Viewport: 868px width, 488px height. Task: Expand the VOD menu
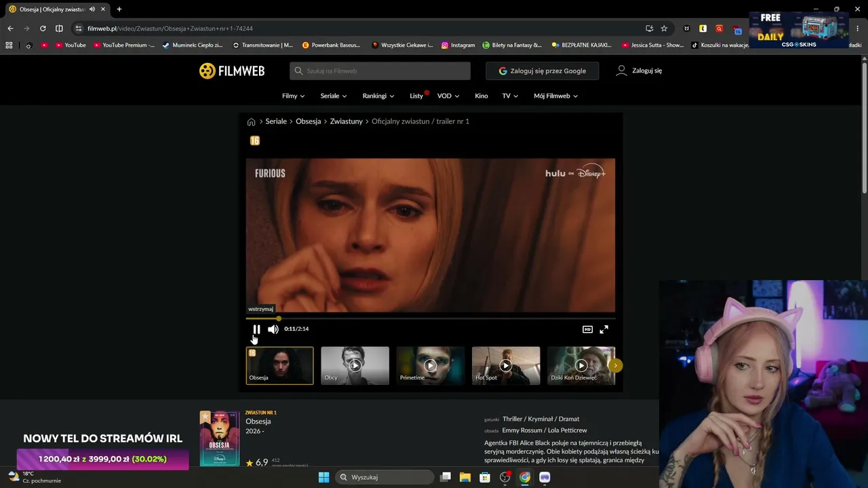pos(448,96)
